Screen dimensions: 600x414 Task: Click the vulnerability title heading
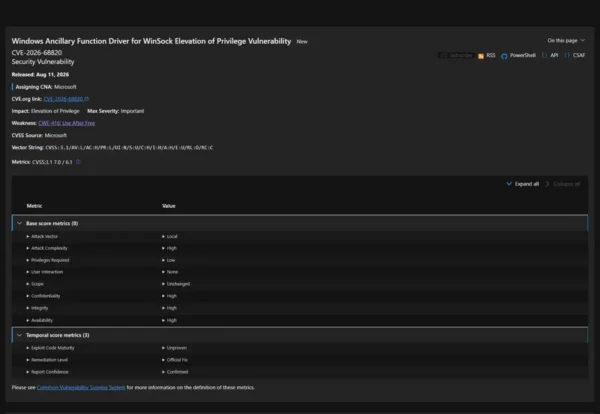click(x=151, y=41)
